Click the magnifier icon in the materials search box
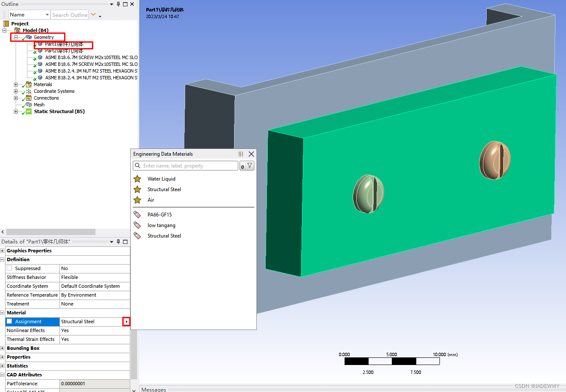Viewport: 566px width, 392px height. (x=138, y=165)
